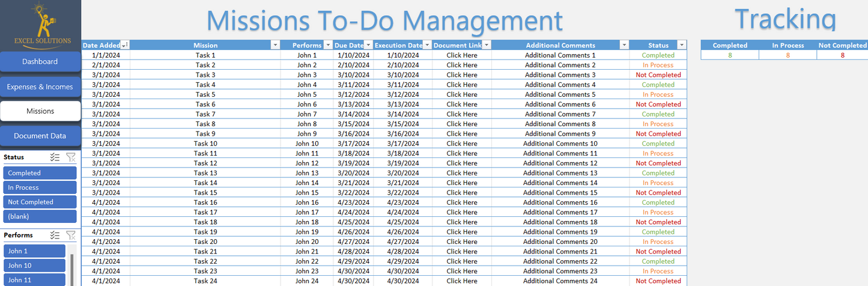
Task: Select Task 23's In Process status cell
Action: tap(658, 271)
